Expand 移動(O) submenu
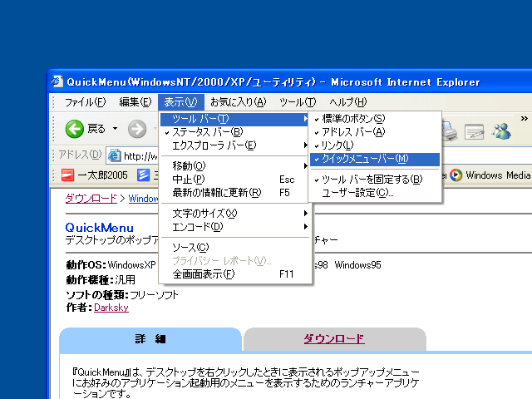This screenshot has height=399, width=532. pos(234,166)
